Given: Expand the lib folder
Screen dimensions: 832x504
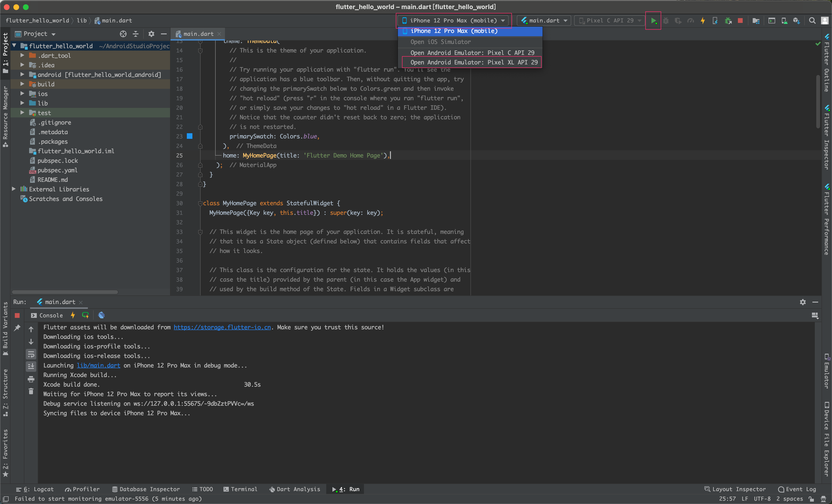Looking at the screenshot, I should (x=22, y=103).
